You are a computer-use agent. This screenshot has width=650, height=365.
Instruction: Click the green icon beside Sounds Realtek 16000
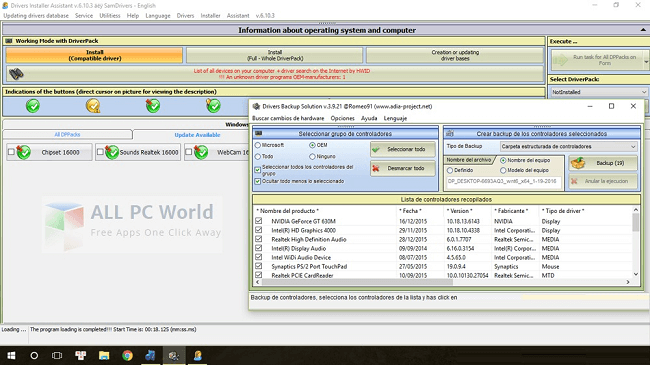[x=112, y=152]
